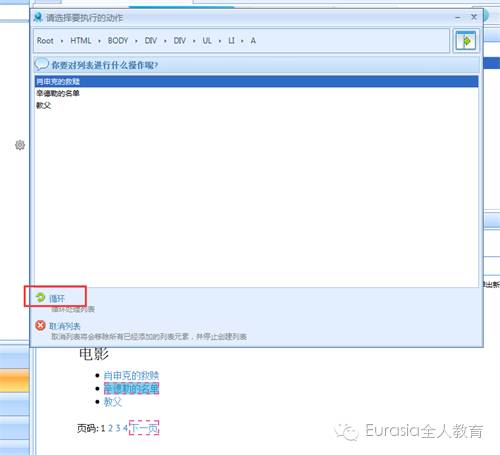Click the BODY breadcrumb node
The width and height of the screenshot is (500, 455).
point(118,41)
